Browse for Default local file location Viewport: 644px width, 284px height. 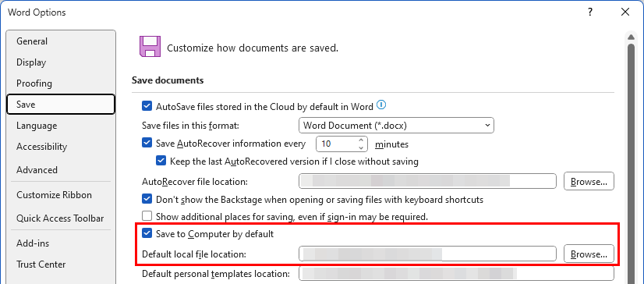589,254
